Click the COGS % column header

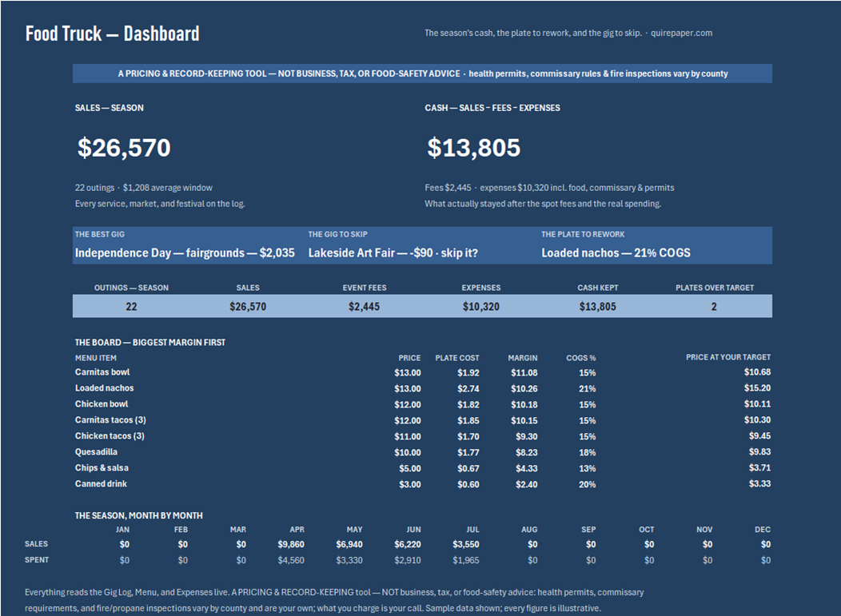click(x=581, y=358)
